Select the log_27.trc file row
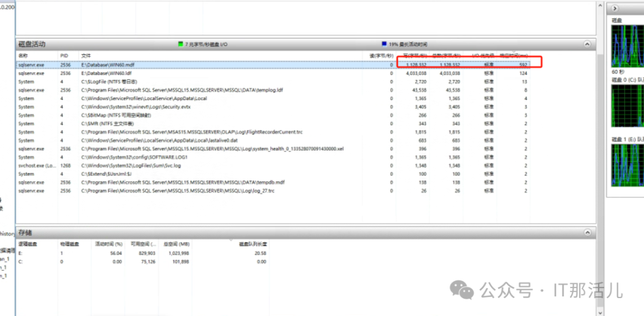The image size is (644, 316). [x=274, y=191]
